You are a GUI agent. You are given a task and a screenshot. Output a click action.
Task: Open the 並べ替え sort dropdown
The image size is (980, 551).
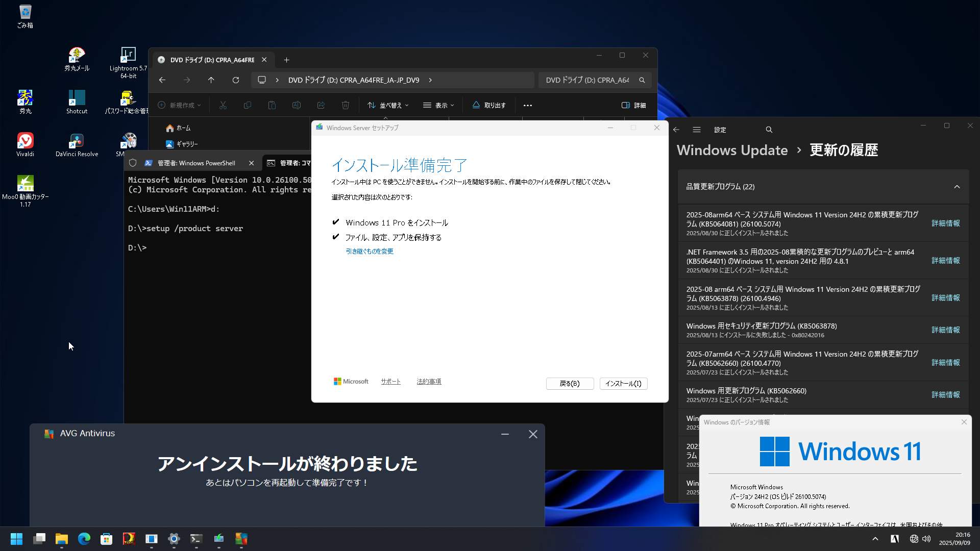coord(388,105)
